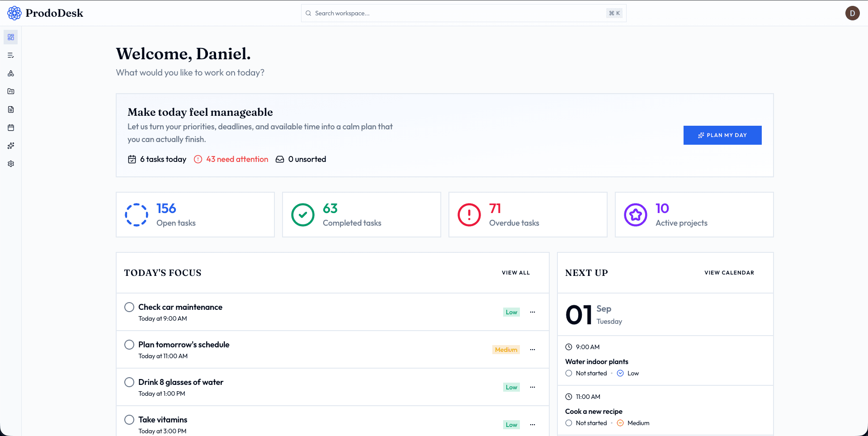Mark Check car maintenance as complete
The image size is (868, 436).
(x=129, y=307)
